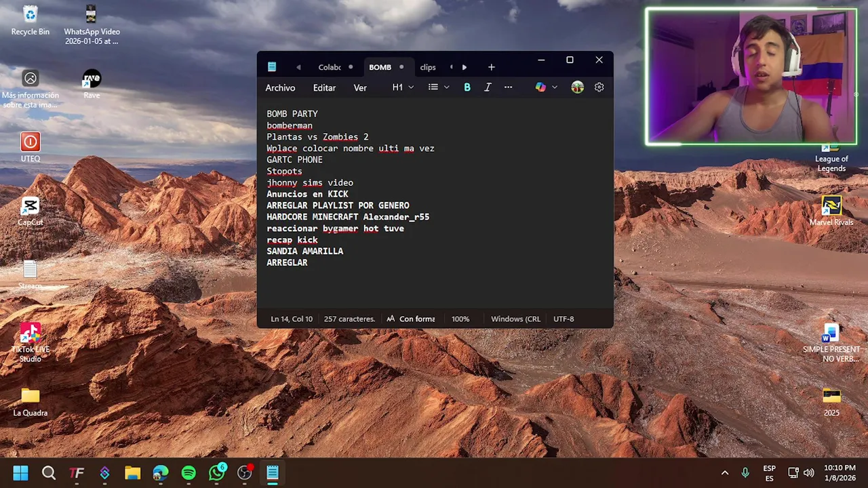Open the Archivo menu
This screenshot has height=488, width=868.
pyautogui.click(x=280, y=87)
